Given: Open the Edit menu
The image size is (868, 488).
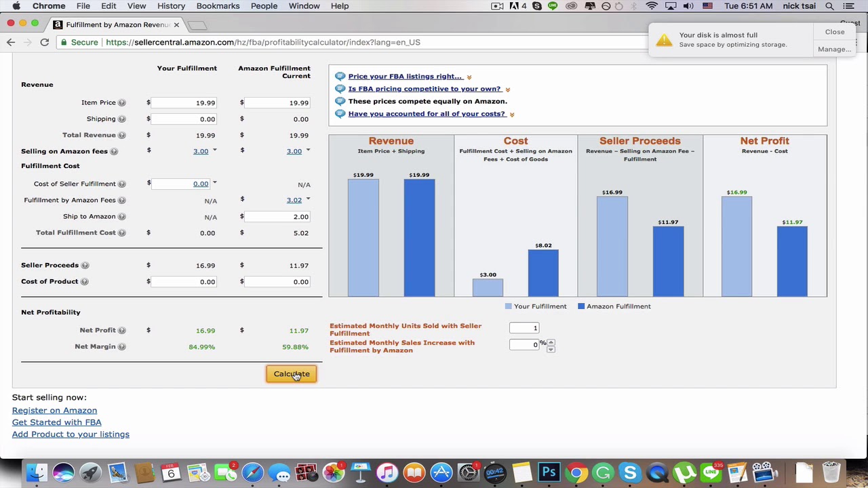Looking at the screenshot, I should point(108,6).
